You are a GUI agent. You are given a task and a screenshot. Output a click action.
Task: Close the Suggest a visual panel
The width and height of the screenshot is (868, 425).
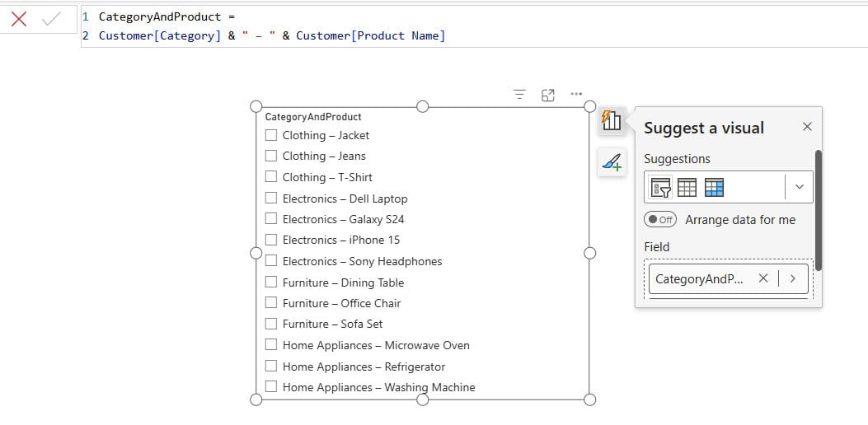point(807,127)
